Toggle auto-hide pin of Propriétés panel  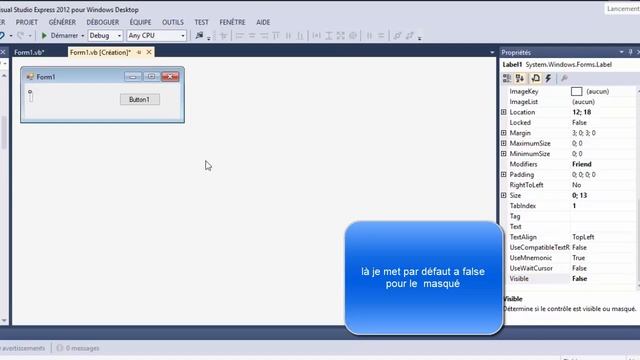pyautogui.click(x=630, y=52)
